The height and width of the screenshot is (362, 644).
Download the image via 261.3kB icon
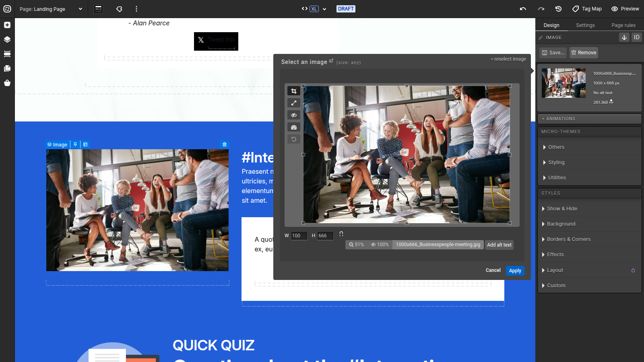[611, 101]
